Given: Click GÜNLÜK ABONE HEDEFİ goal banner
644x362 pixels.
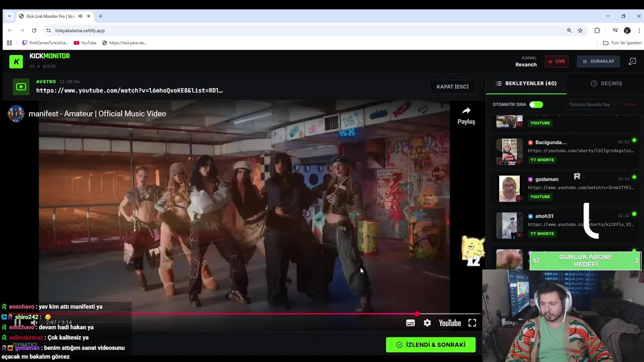Looking at the screenshot, I should point(585,260).
